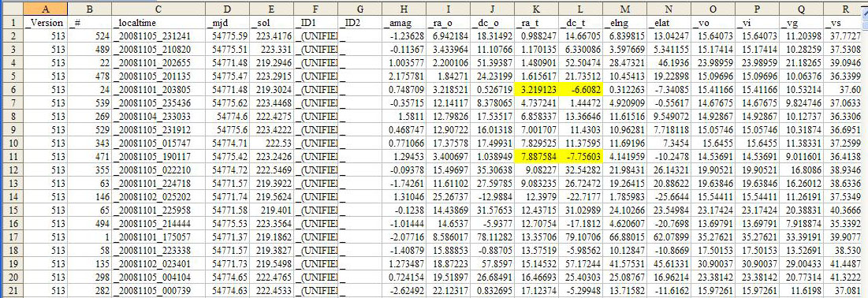Select cell 6.942184 in _ra_o column

[x=449, y=36]
